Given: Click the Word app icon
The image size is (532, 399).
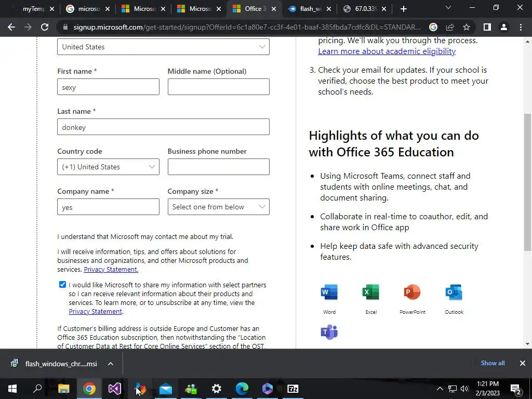Looking at the screenshot, I should (x=329, y=292).
